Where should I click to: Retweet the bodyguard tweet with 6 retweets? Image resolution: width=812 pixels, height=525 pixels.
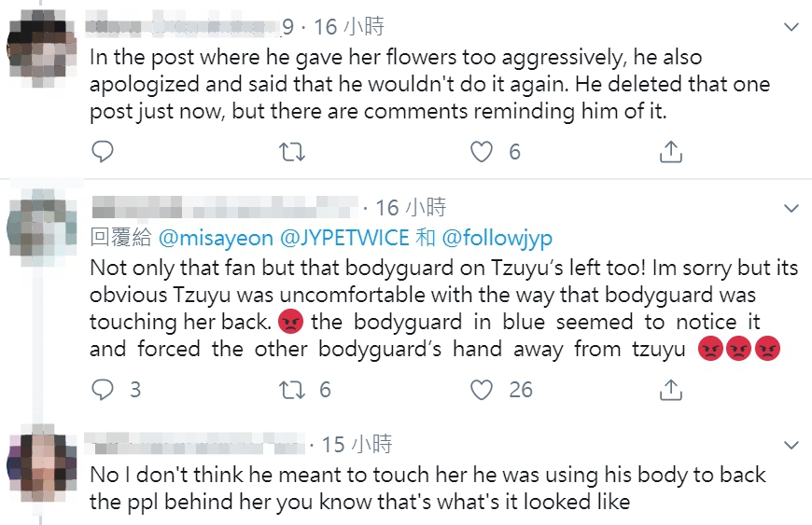tap(292, 389)
